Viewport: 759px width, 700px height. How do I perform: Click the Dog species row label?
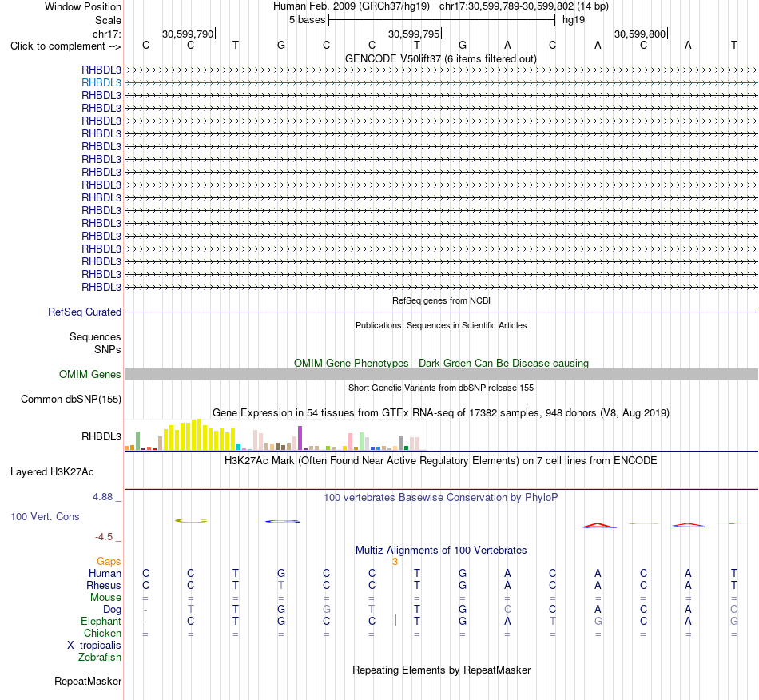coord(112,610)
